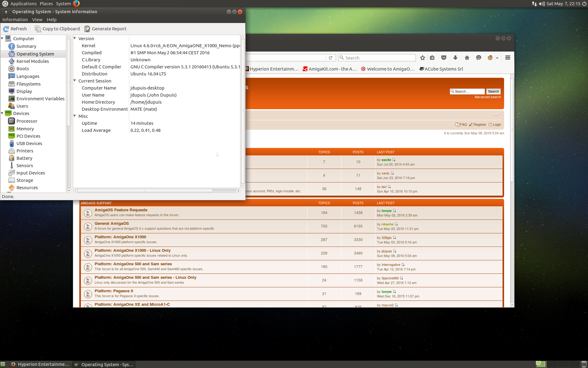Click the Refresh toolbar icon
Image resolution: width=588 pixels, height=368 pixels.
pos(6,29)
